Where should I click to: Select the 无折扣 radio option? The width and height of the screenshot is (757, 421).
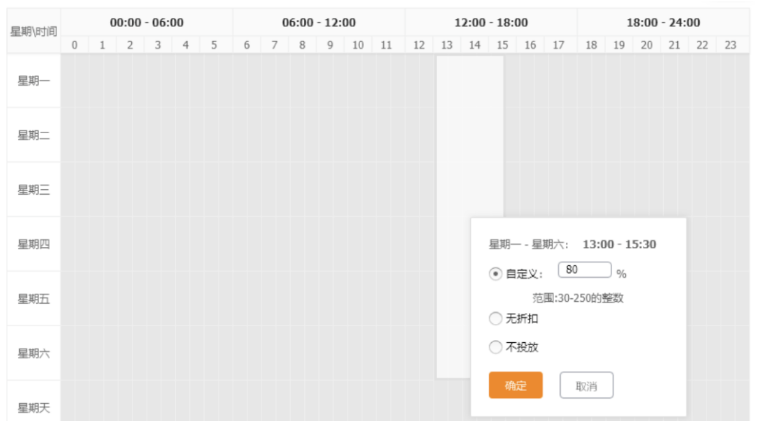496,319
